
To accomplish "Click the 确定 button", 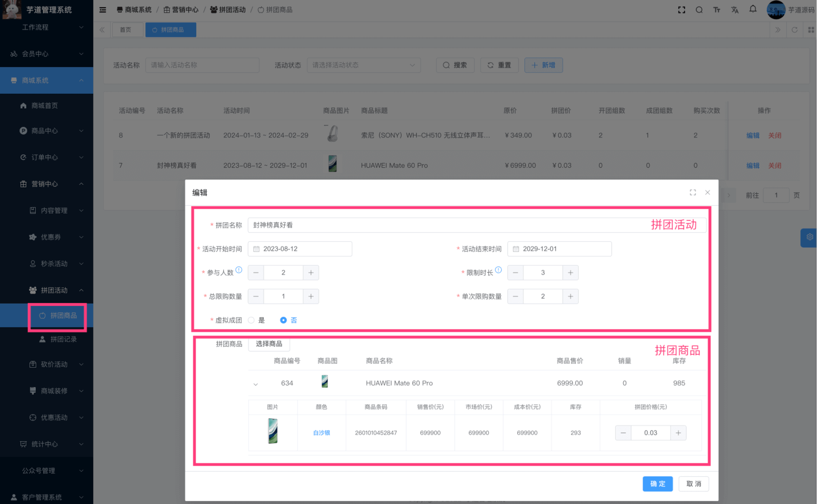I will [x=657, y=484].
